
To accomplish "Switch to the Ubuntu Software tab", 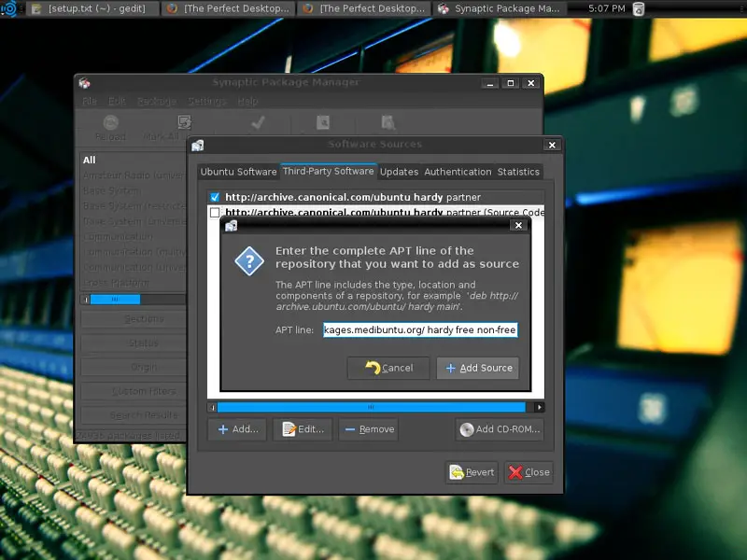I will pyautogui.click(x=238, y=172).
